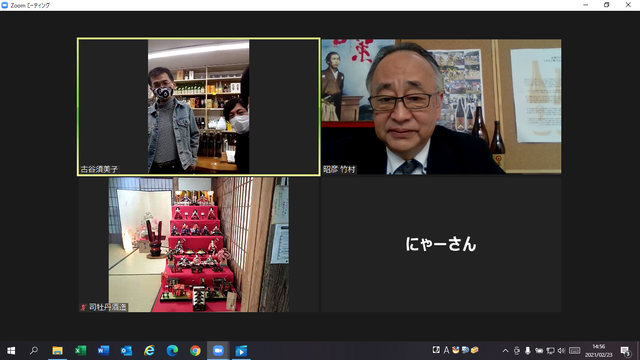Launch Google Chrome from taskbar
This screenshot has height=360, width=640.
(195, 351)
